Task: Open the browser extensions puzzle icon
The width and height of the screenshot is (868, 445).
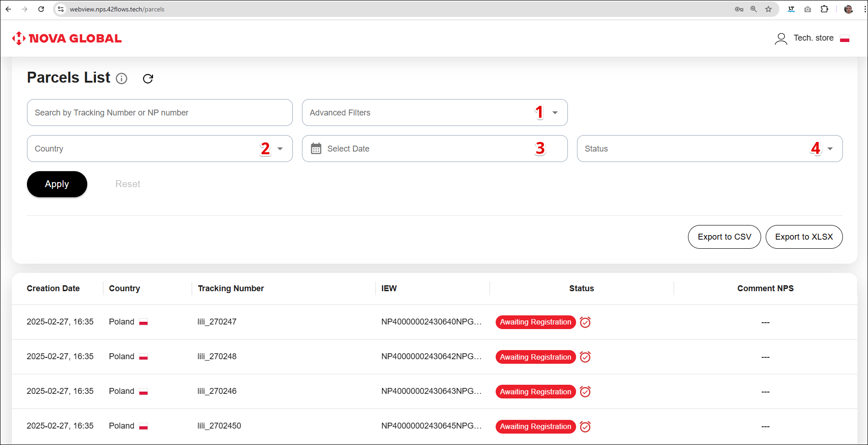Action: coord(824,9)
